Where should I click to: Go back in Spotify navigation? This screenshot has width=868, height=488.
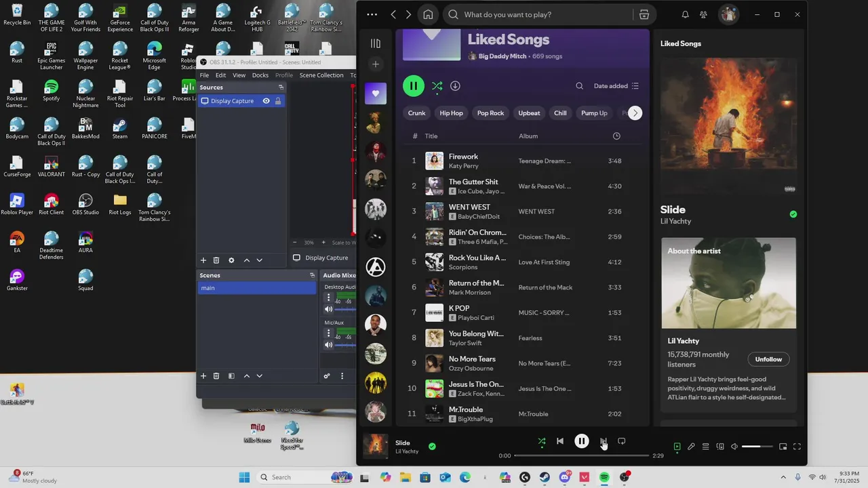394,14
